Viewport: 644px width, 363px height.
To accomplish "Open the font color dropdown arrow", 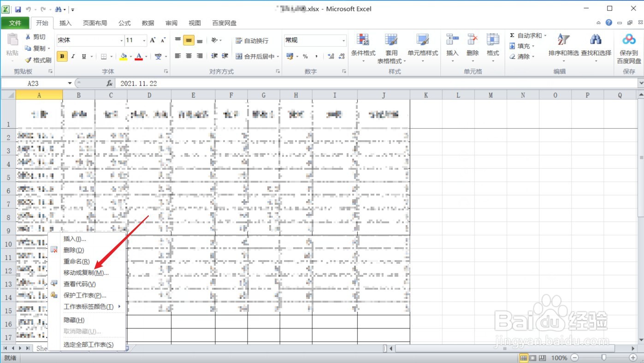I will (x=146, y=57).
